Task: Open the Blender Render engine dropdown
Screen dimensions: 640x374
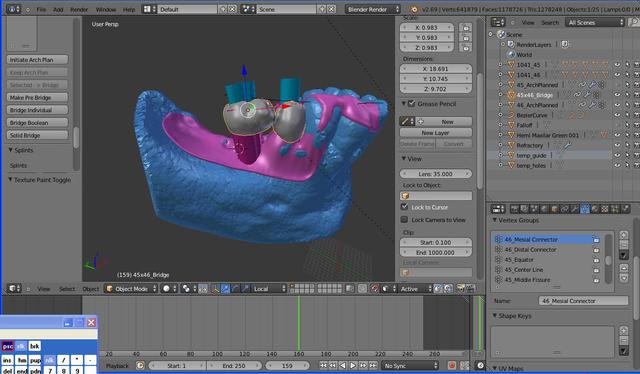Action: 373,9
